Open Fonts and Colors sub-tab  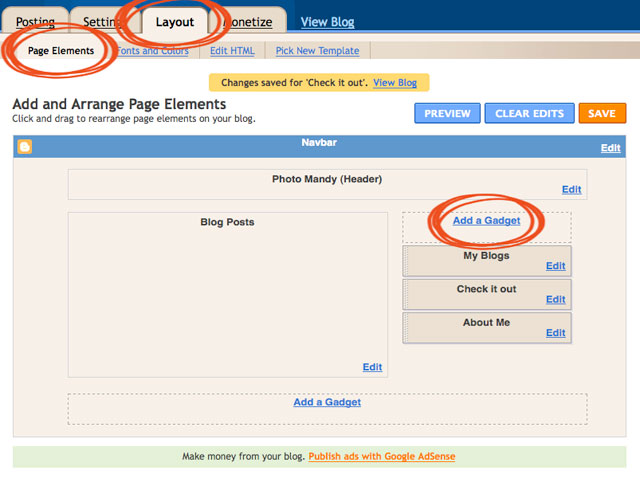click(x=153, y=51)
